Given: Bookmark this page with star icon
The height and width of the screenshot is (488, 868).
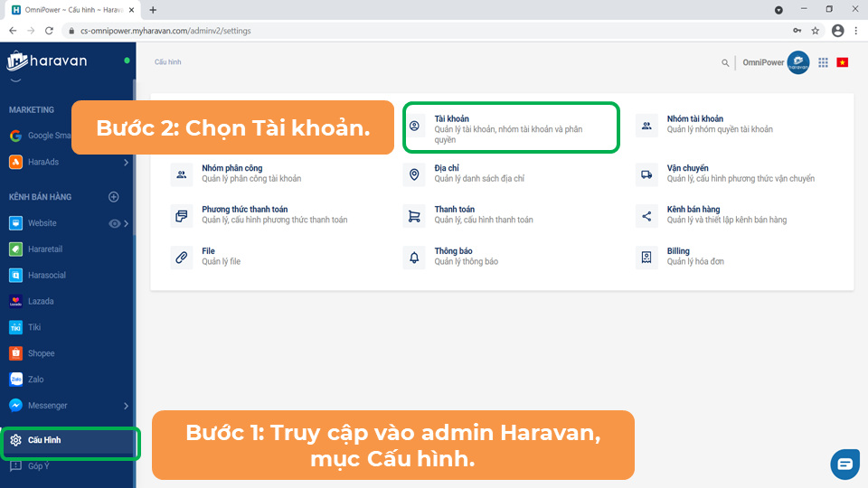Looking at the screenshot, I should point(815,31).
